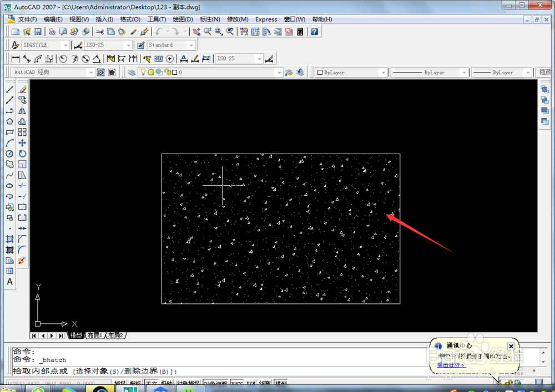Select the Mirror tool
This screenshot has height=392, width=555.
[22, 111]
